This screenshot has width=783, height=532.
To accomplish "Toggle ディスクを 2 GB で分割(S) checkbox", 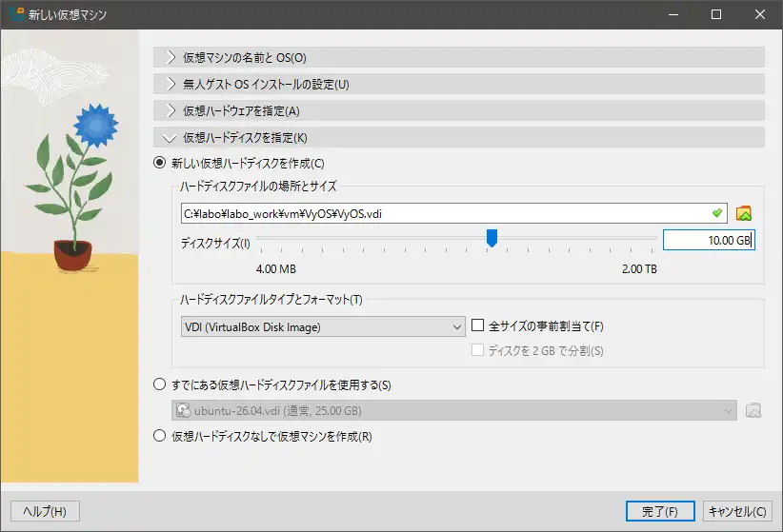I will 478,350.
